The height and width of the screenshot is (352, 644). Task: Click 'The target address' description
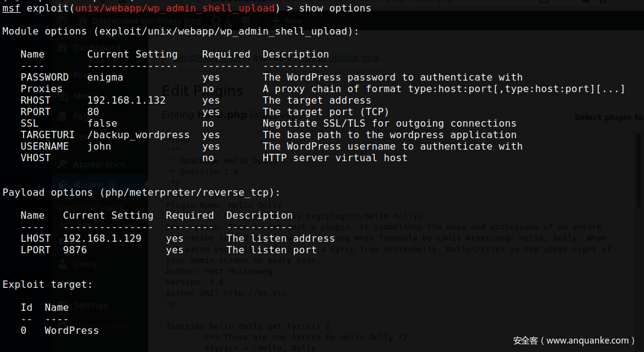pos(317,101)
